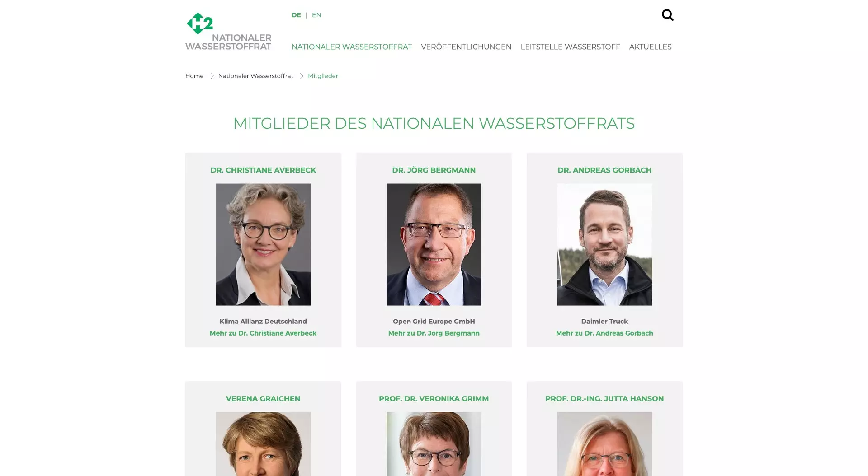Click the Prof. Dr.-Ing. Jutta Hanson heading
The image size is (868, 476).
point(604,399)
